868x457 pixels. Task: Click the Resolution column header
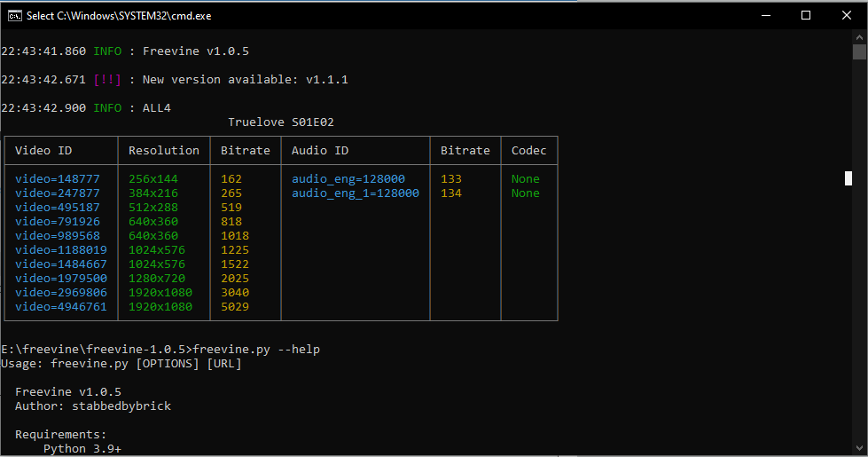click(164, 151)
